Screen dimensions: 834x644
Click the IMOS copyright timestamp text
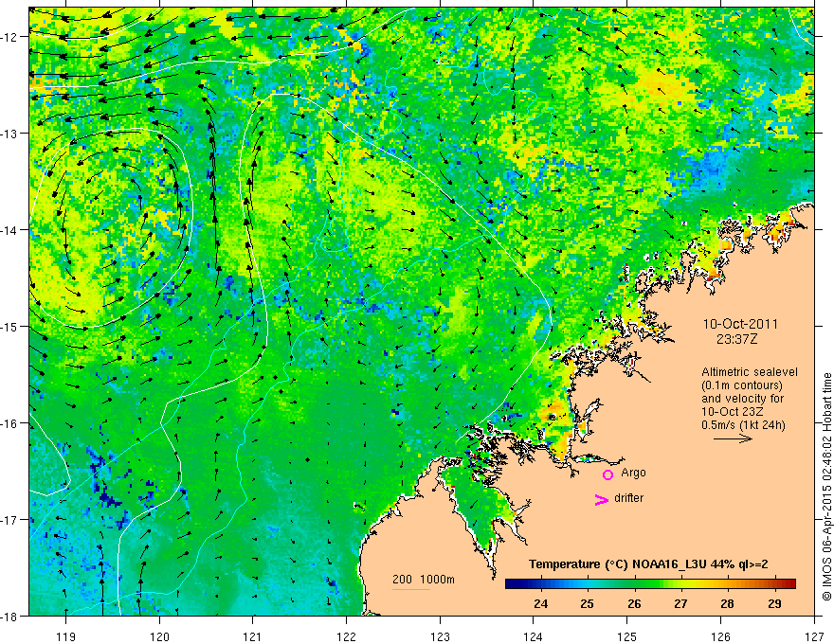pyautogui.click(x=826, y=487)
